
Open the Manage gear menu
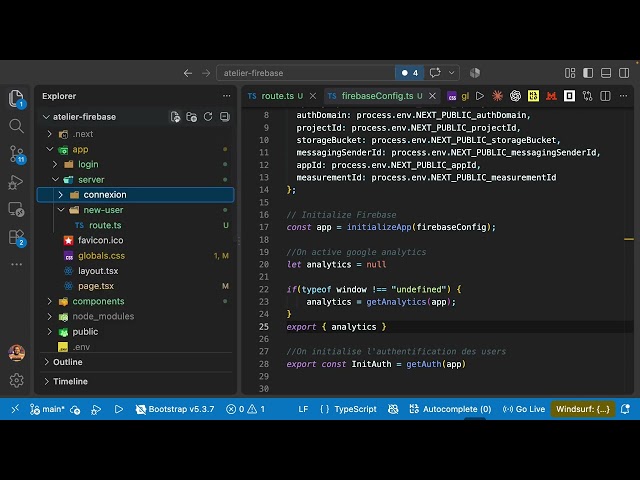pyautogui.click(x=16, y=380)
